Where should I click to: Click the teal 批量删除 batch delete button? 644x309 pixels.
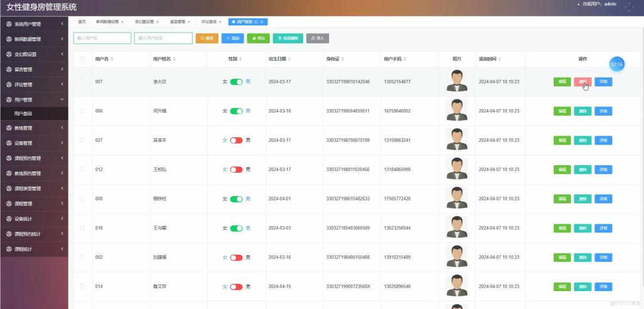tap(288, 38)
